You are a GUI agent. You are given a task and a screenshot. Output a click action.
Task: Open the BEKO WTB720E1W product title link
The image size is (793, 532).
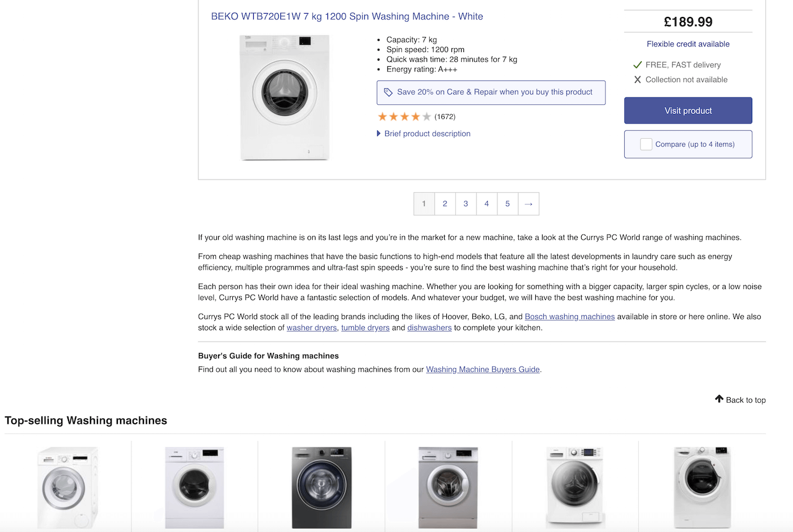click(347, 16)
